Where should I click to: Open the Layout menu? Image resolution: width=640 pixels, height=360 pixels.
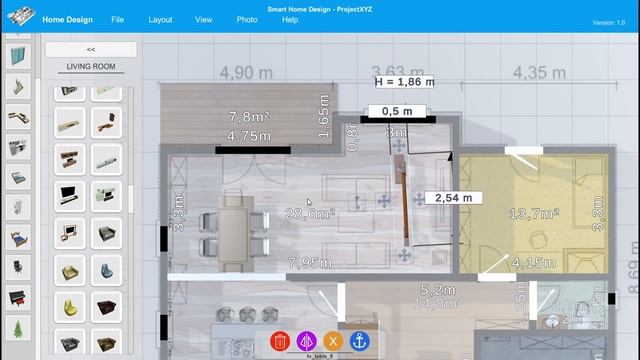160,20
